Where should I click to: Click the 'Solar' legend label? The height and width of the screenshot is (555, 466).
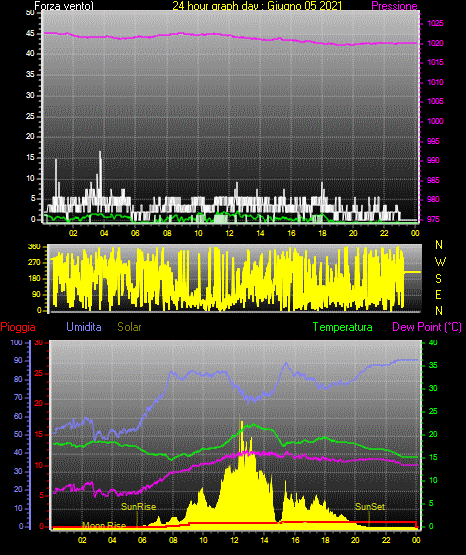(x=129, y=327)
